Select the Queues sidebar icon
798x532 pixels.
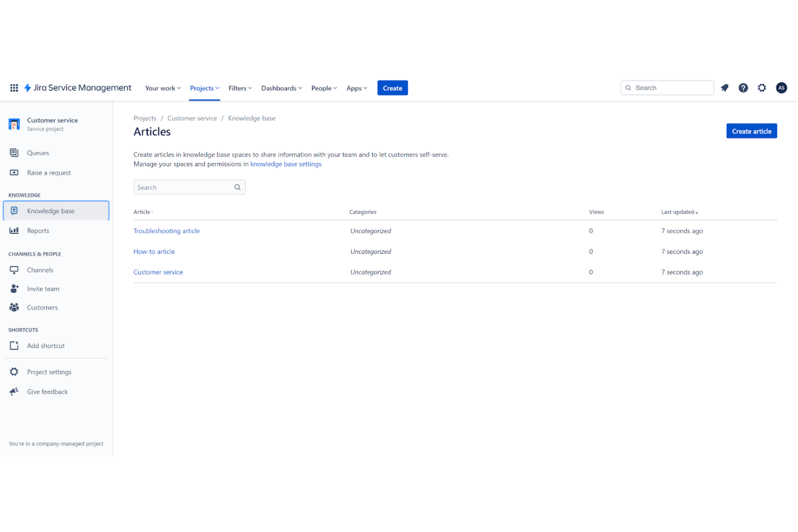[x=14, y=153]
